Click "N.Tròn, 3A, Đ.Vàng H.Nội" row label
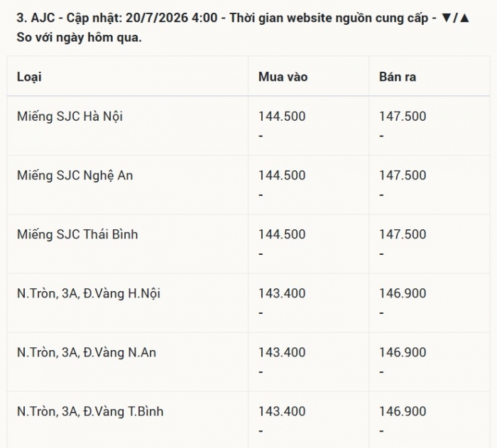 point(89,293)
